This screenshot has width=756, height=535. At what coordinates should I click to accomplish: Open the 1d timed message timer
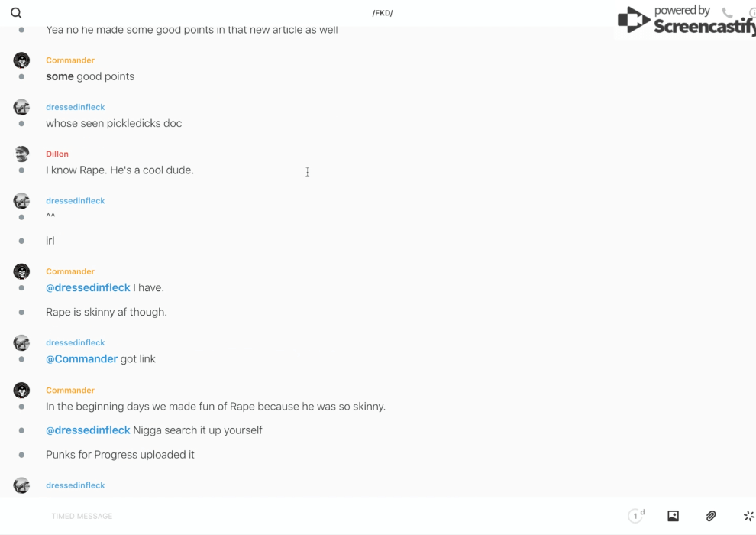point(635,516)
